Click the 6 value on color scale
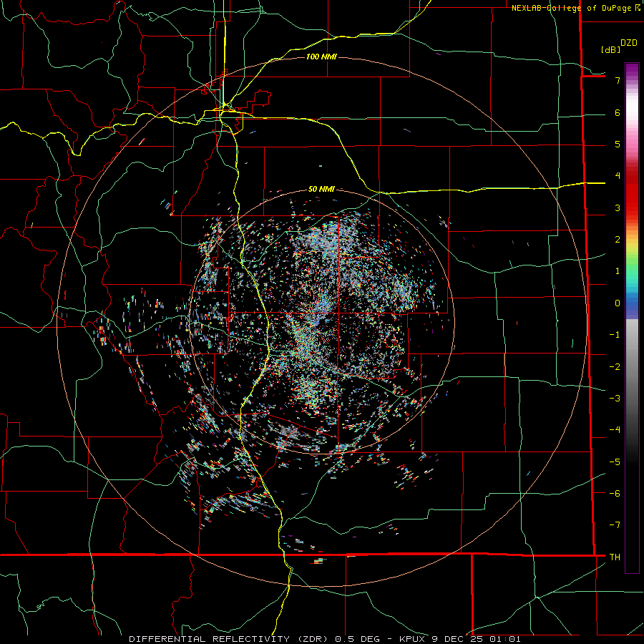This screenshot has height=644, width=644. click(x=618, y=112)
